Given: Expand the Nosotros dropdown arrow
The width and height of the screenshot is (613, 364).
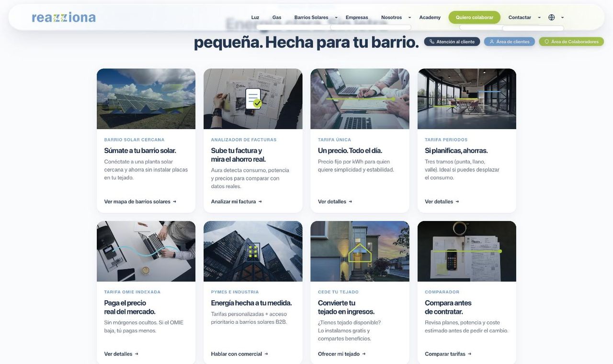Looking at the screenshot, I should coord(409,18).
